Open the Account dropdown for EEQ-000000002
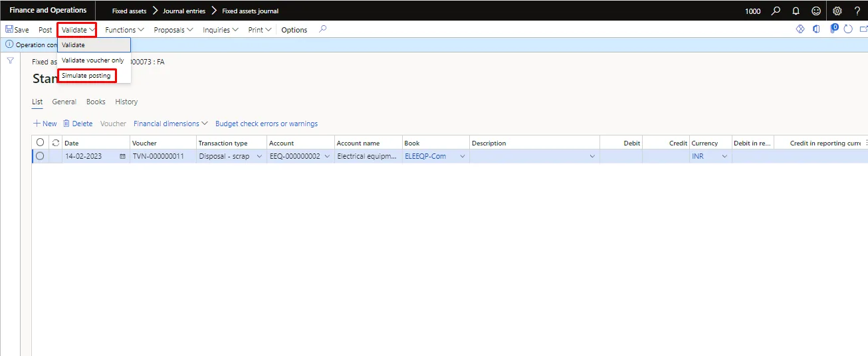This screenshot has width=868, height=356. tap(327, 157)
